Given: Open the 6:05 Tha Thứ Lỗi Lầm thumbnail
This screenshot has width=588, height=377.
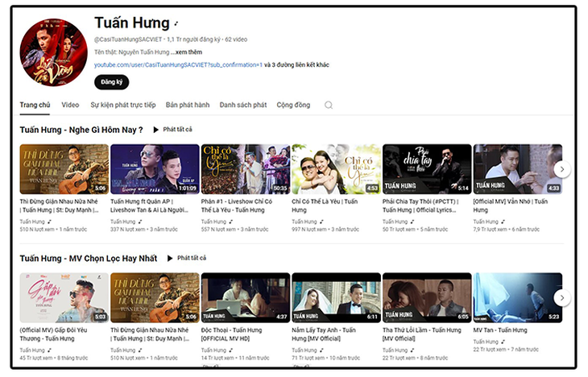Looking at the screenshot, I should click(427, 298).
